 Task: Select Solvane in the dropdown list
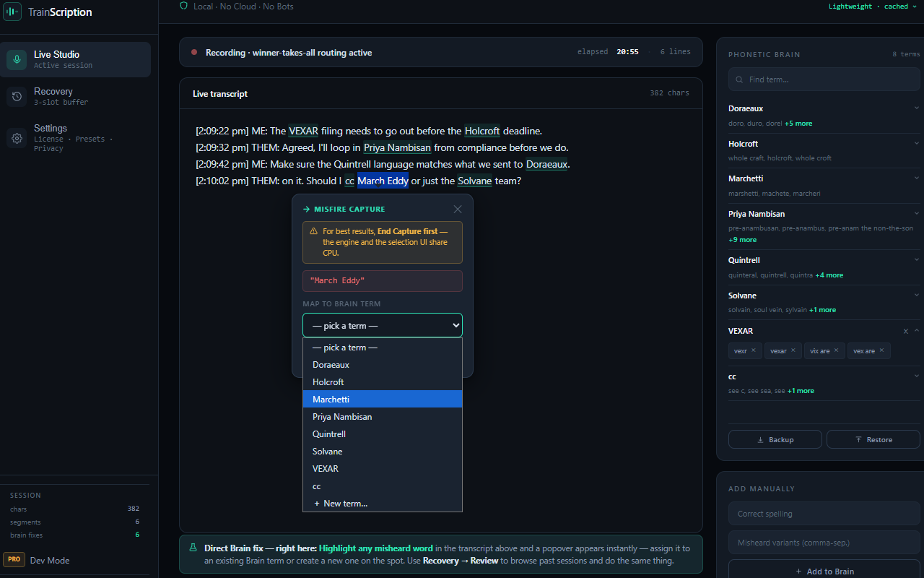point(383,452)
